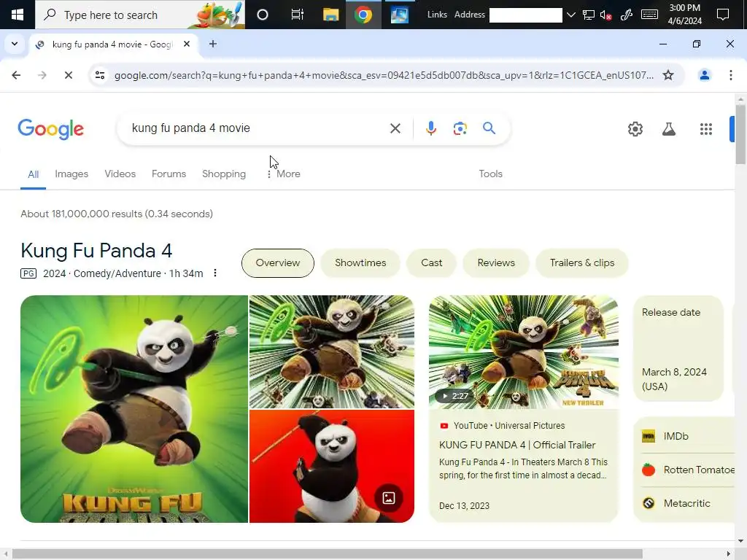Click the muted volume tray icon
This screenshot has height=560, width=747.
606,15
